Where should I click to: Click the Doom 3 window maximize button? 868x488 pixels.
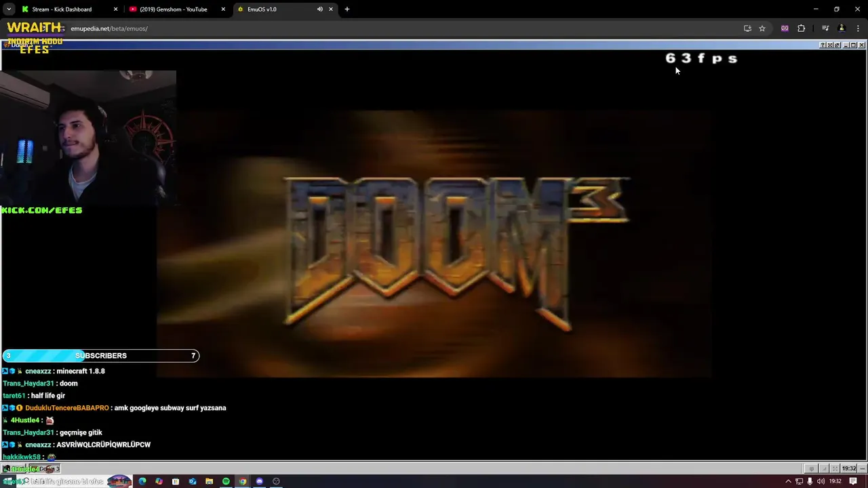[854, 45]
